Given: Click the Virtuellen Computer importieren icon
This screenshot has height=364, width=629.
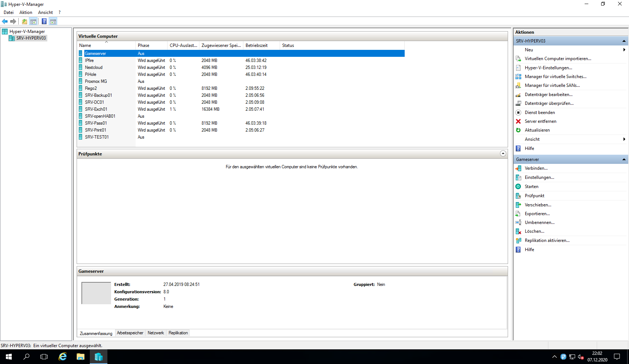Looking at the screenshot, I should click(518, 59).
